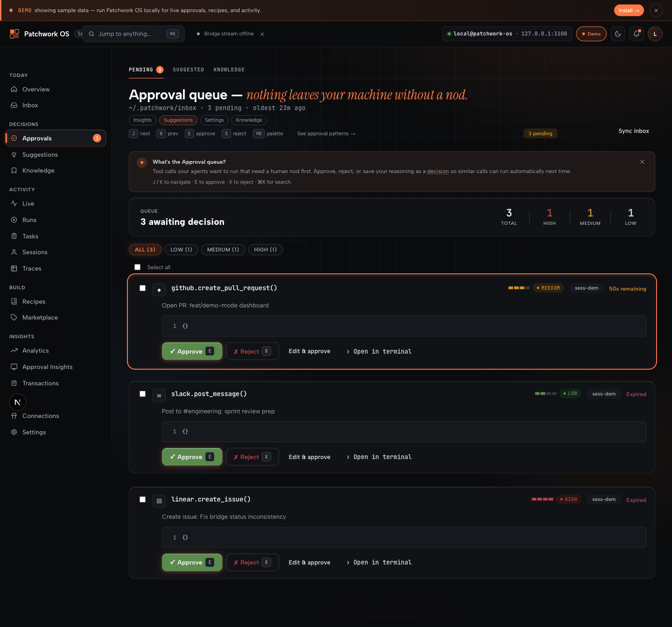Open Marketplace page
This screenshot has width=672, height=627.
56,318
